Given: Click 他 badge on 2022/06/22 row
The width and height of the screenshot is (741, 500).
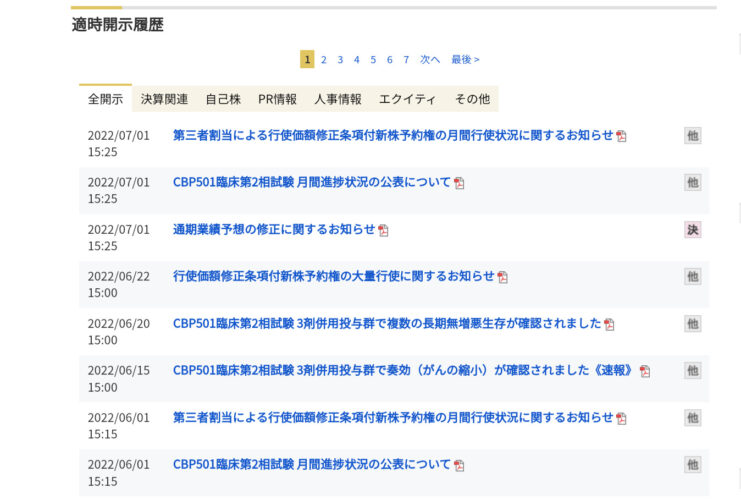Looking at the screenshot, I should point(692,276).
